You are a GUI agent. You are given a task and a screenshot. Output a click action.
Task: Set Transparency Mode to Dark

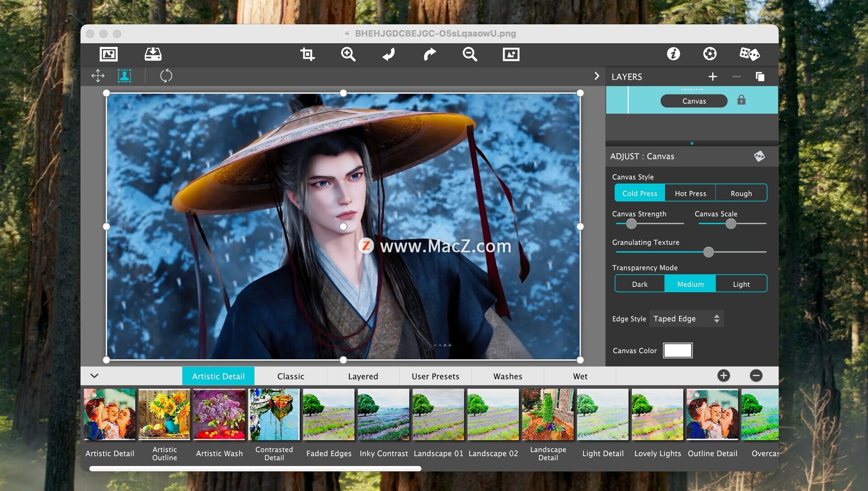click(x=640, y=284)
